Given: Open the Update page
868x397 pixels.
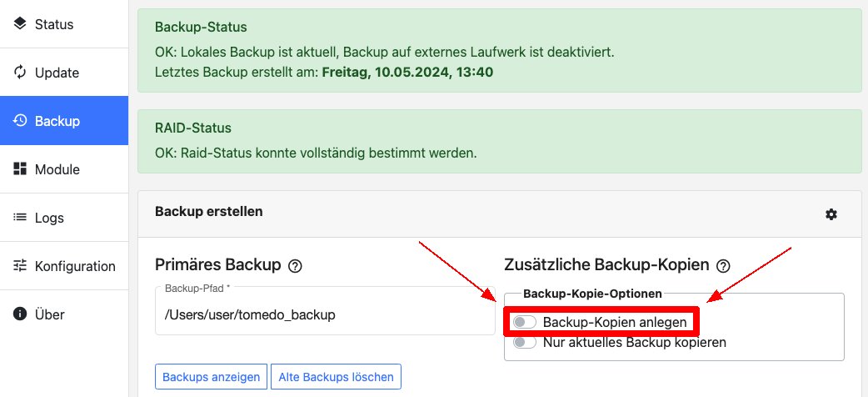Looking at the screenshot, I should (64, 72).
